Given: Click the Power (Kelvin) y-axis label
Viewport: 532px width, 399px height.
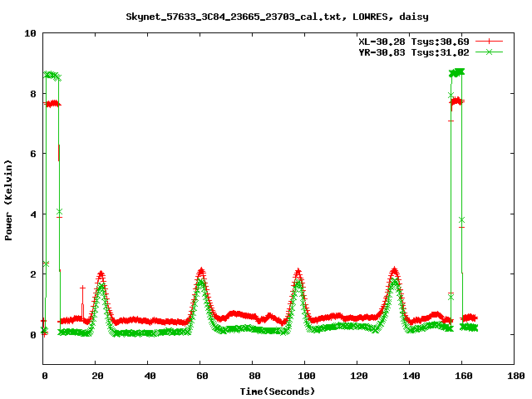Looking at the screenshot, I should click(8, 200).
